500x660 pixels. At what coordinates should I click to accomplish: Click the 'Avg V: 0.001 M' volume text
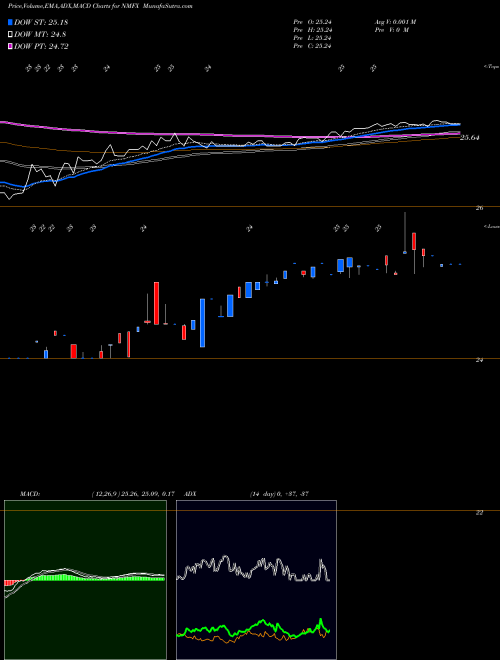(395, 22)
